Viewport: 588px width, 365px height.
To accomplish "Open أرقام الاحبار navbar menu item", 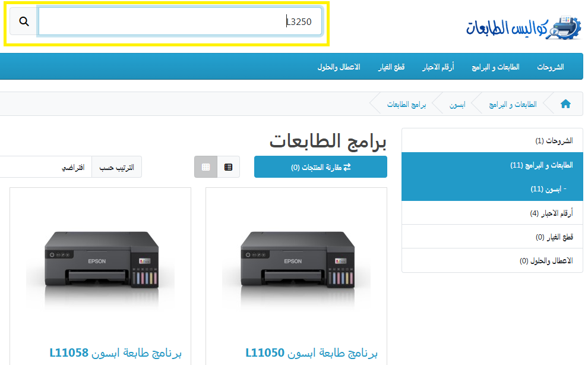I will (x=438, y=67).
